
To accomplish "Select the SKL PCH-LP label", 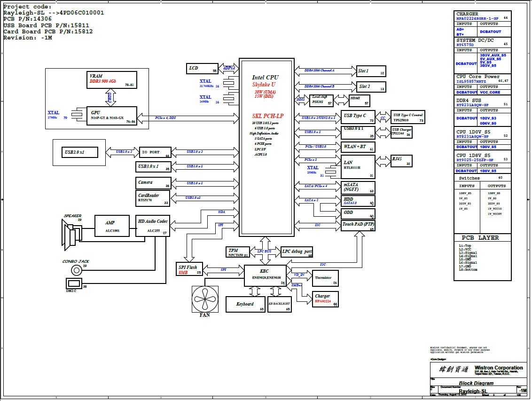I will pyautogui.click(x=268, y=116).
